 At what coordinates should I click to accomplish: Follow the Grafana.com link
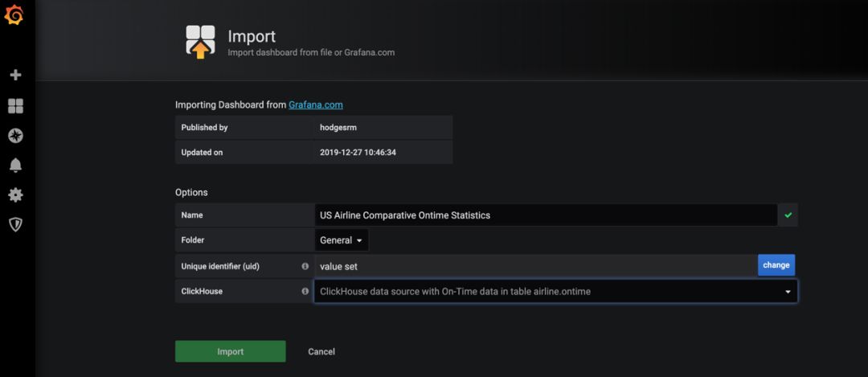click(316, 104)
